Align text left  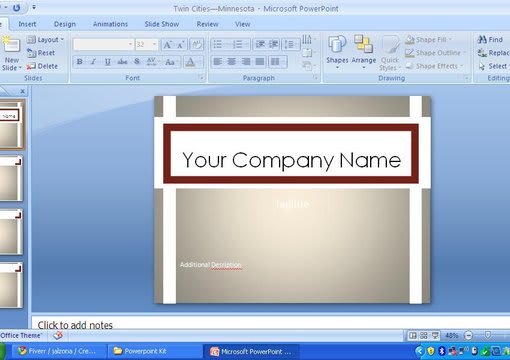tap(218, 62)
